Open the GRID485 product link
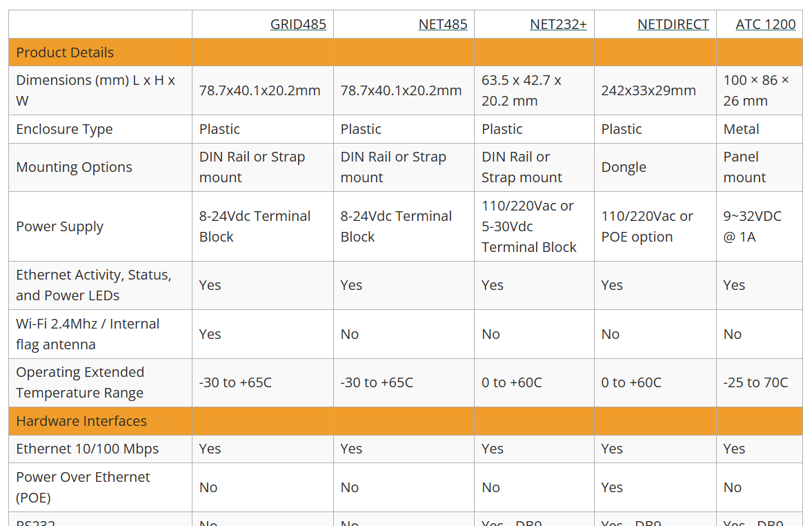This screenshot has width=812, height=526. [298, 24]
